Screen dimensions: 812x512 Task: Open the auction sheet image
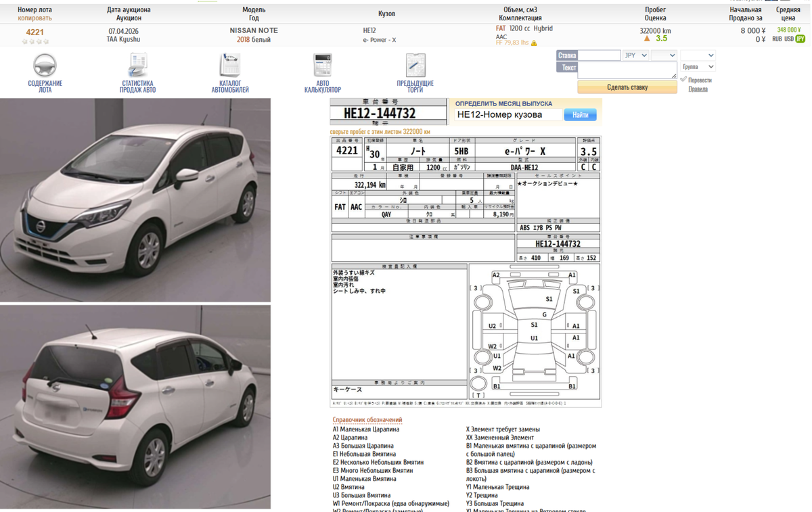pyautogui.click(x=466, y=272)
